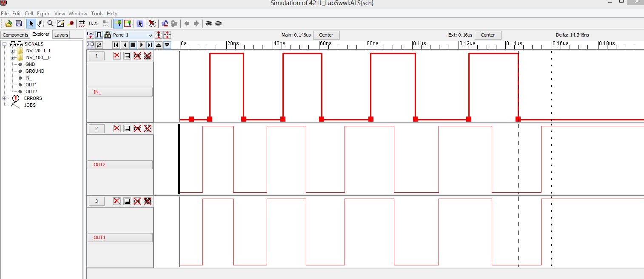Go forward with the right arrow
The width and height of the screenshot is (644, 279).
[x=196, y=23]
